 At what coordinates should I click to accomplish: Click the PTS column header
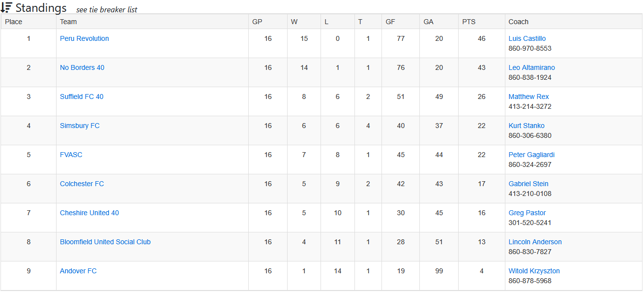coord(469,22)
